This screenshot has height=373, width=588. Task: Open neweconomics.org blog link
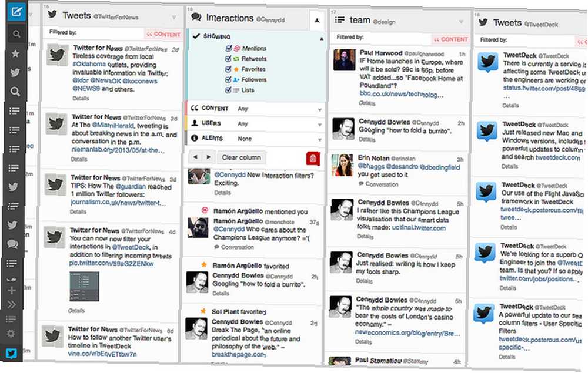(407, 332)
